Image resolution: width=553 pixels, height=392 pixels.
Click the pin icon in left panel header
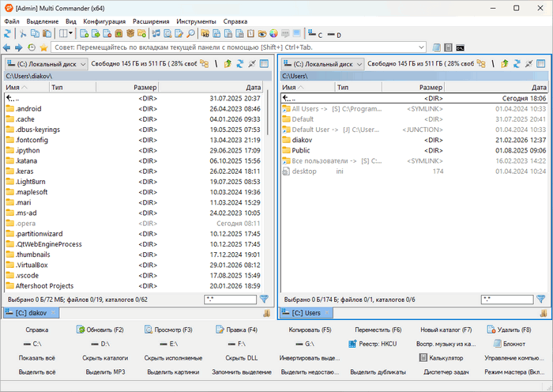tap(252, 64)
